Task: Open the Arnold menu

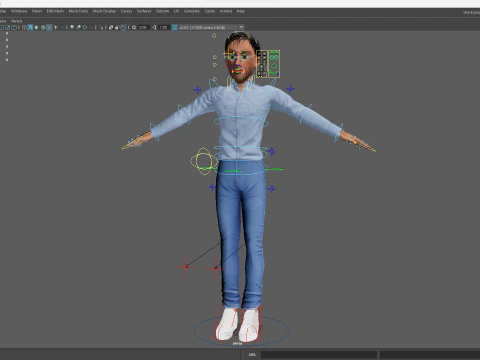Action: coord(226,11)
